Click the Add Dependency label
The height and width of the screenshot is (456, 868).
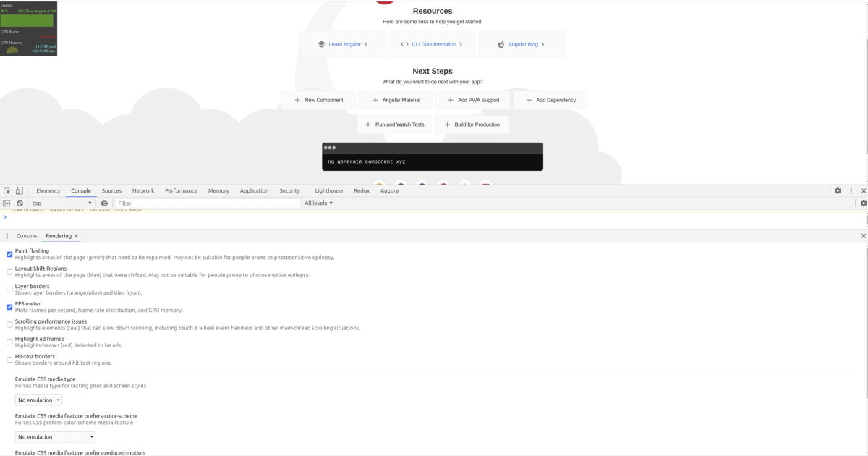click(556, 100)
